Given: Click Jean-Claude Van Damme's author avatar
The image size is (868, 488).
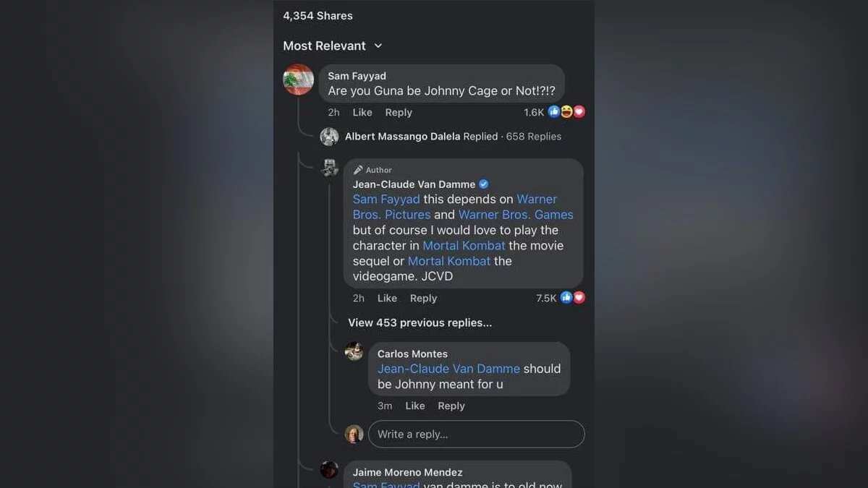Looking at the screenshot, I should click(330, 168).
